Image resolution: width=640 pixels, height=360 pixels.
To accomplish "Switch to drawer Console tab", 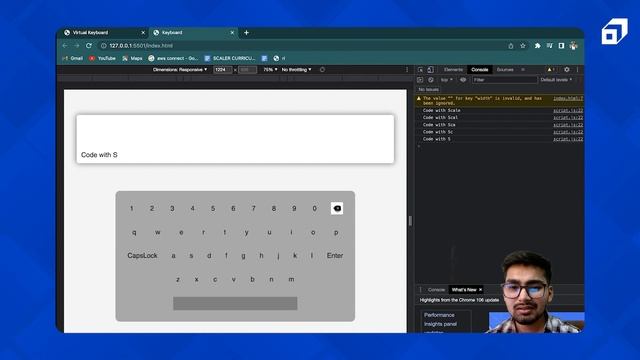I will (x=436, y=290).
